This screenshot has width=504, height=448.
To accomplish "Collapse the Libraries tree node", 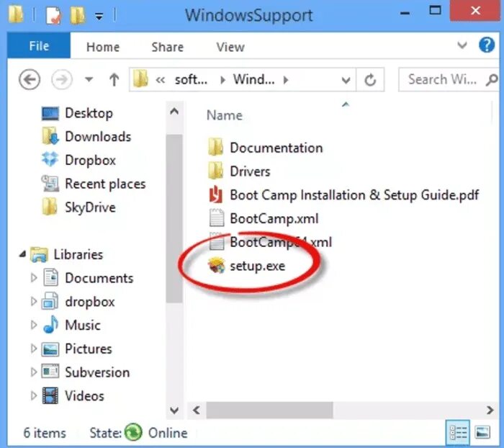I will [22, 255].
